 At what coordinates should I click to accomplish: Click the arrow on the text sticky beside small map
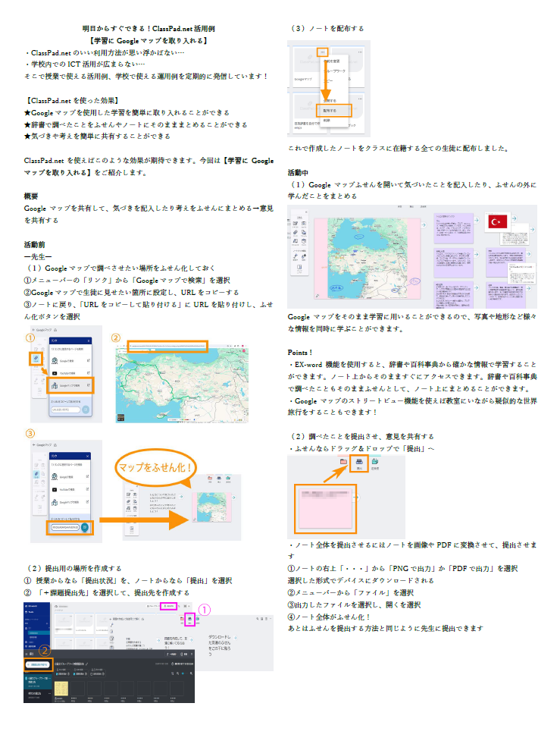click(180, 497)
